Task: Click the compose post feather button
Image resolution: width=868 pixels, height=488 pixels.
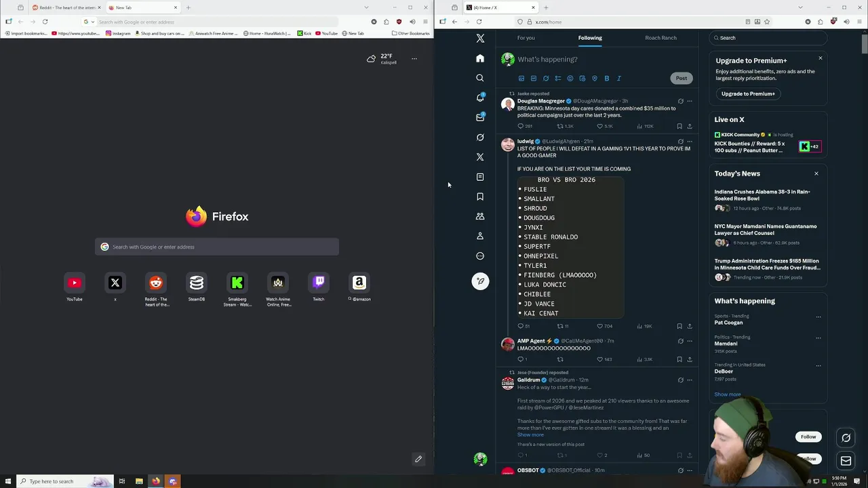Action: (x=480, y=281)
